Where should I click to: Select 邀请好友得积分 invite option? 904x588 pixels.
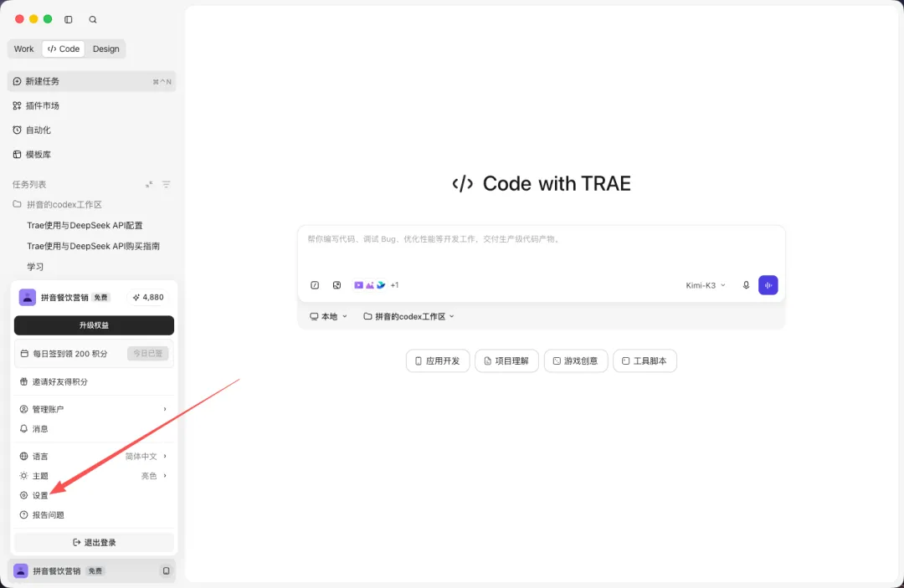(x=94, y=382)
